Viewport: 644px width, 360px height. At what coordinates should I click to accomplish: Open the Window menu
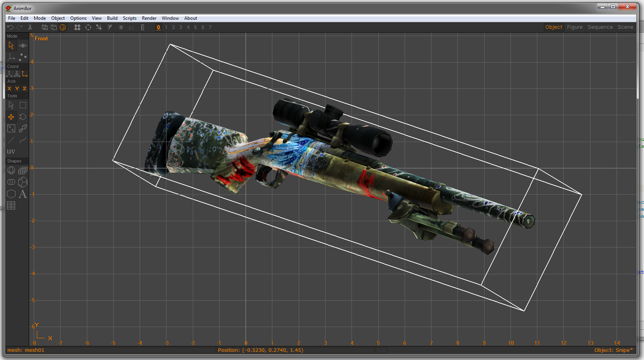(170, 18)
